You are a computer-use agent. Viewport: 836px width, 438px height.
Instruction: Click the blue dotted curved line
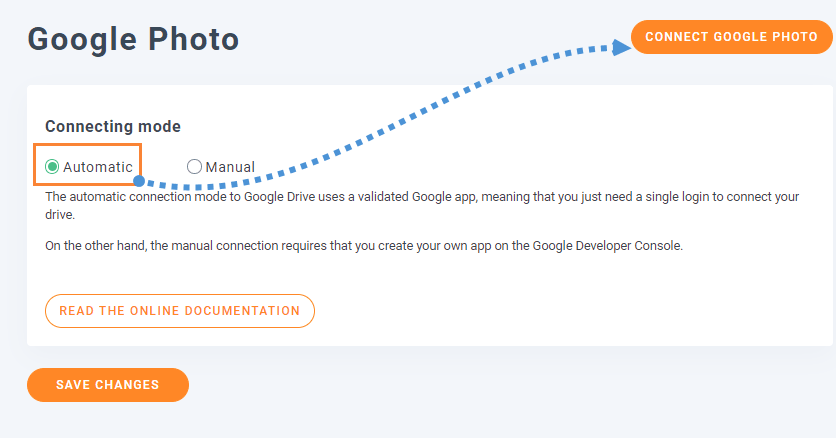[x=420, y=118]
